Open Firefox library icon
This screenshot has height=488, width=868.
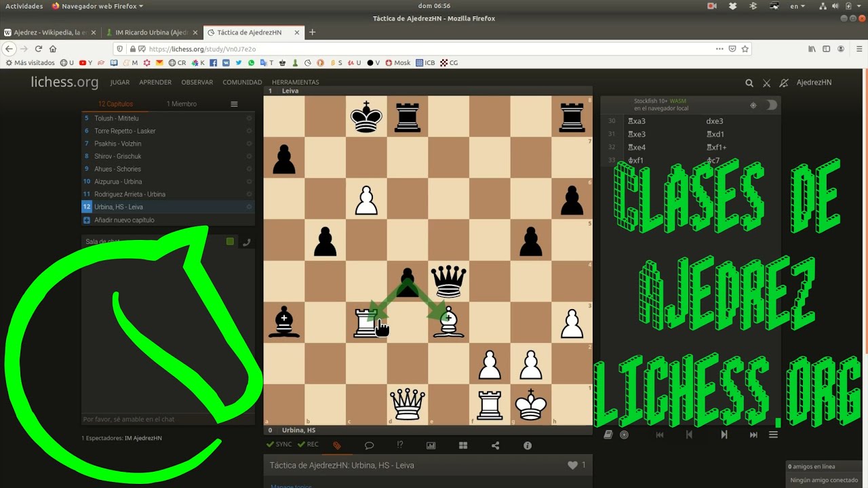(x=812, y=49)
